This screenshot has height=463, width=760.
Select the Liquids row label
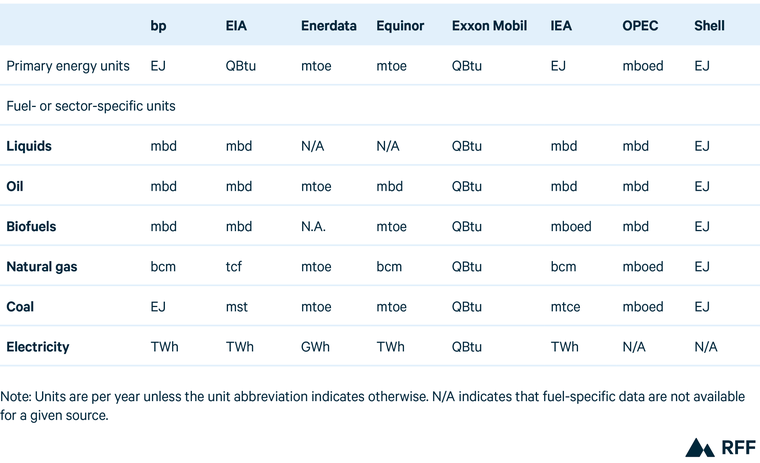click(x=29, y=146)
